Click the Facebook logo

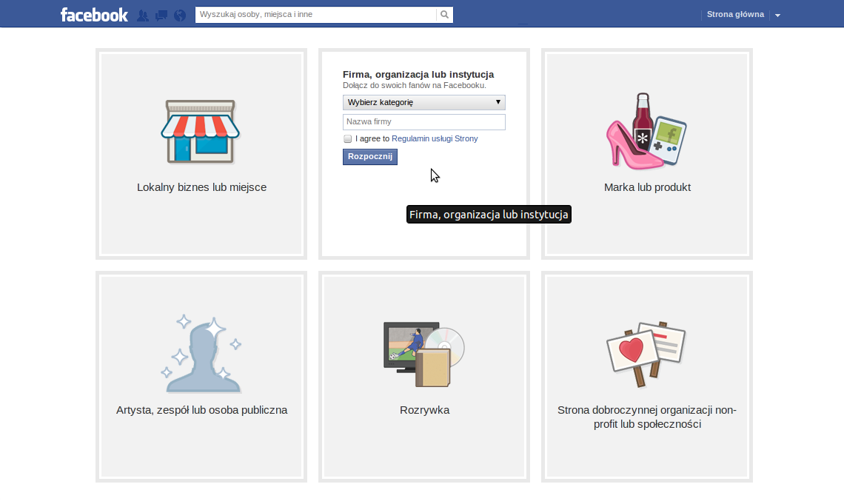click(x=94, y=15)
